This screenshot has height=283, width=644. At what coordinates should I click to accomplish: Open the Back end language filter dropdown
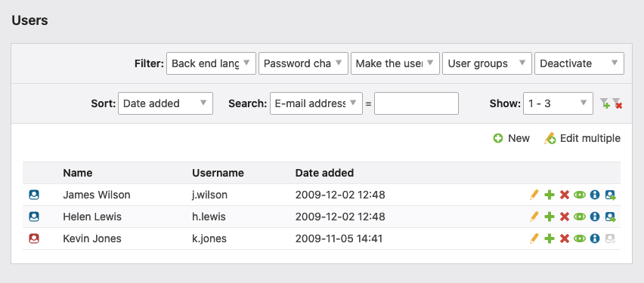(x=211, y=63)
